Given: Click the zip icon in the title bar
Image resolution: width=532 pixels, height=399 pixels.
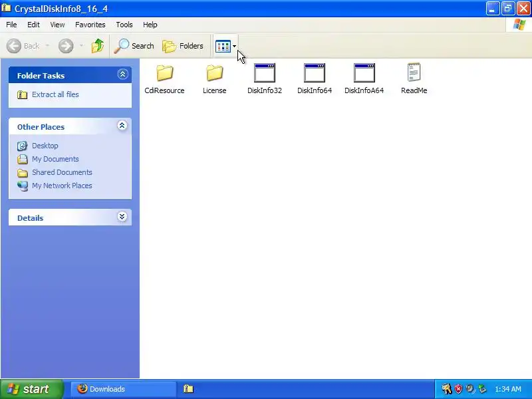Looking at the screenshot, I should [x=6, y=8].
